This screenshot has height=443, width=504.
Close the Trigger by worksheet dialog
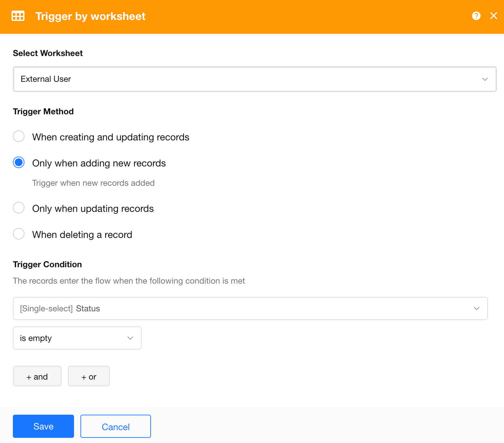point(494,16)
